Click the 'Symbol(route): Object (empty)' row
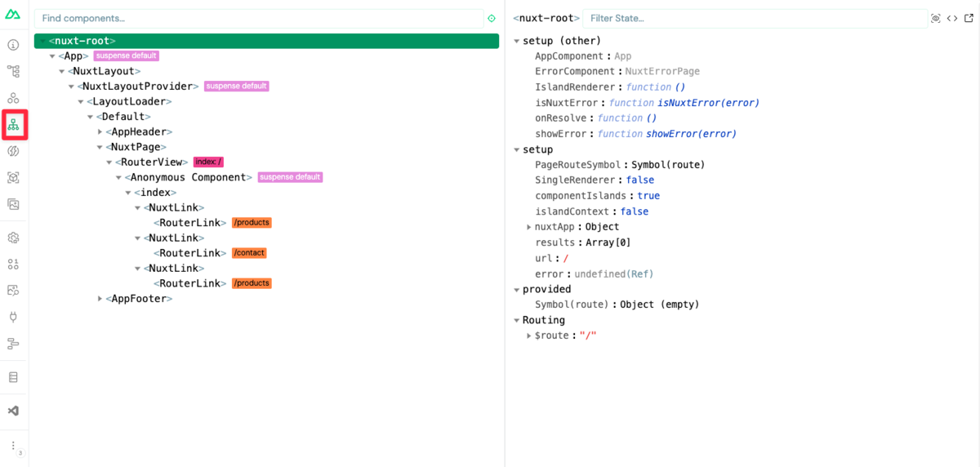This screenshot has height=467, width=980. pyautogui.click(x=617, y=305)
